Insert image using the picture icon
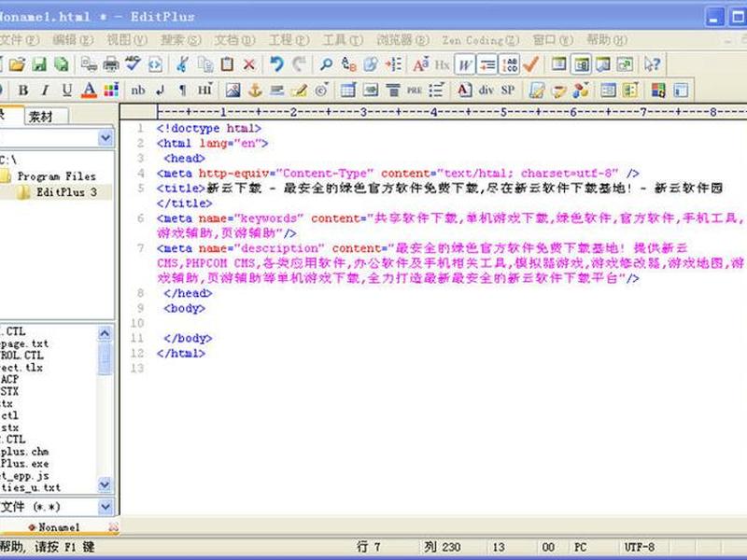 tap(233, 90)
